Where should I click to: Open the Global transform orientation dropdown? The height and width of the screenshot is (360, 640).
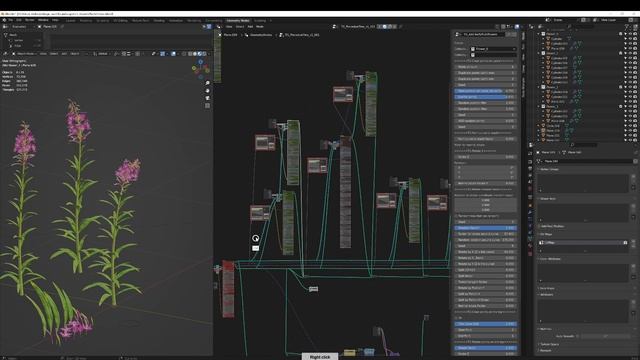[102, 53]
